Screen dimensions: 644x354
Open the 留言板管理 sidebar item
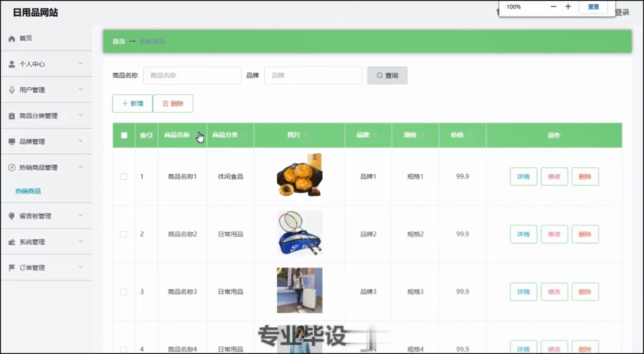(x=47, y=216)
